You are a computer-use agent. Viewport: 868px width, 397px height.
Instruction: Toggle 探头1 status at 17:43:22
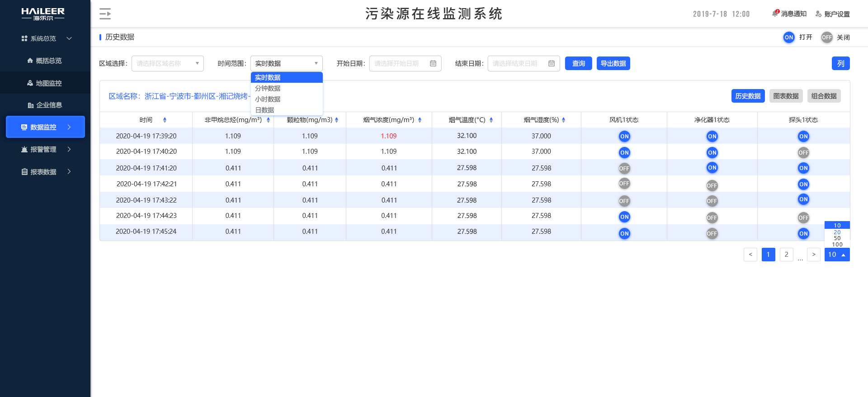803,199
